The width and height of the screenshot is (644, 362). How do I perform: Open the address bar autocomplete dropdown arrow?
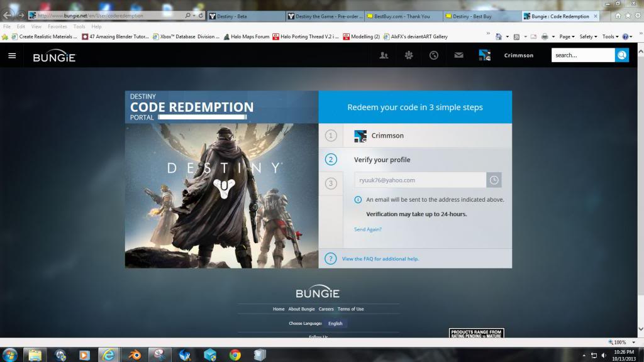click(x=194, y=15)
